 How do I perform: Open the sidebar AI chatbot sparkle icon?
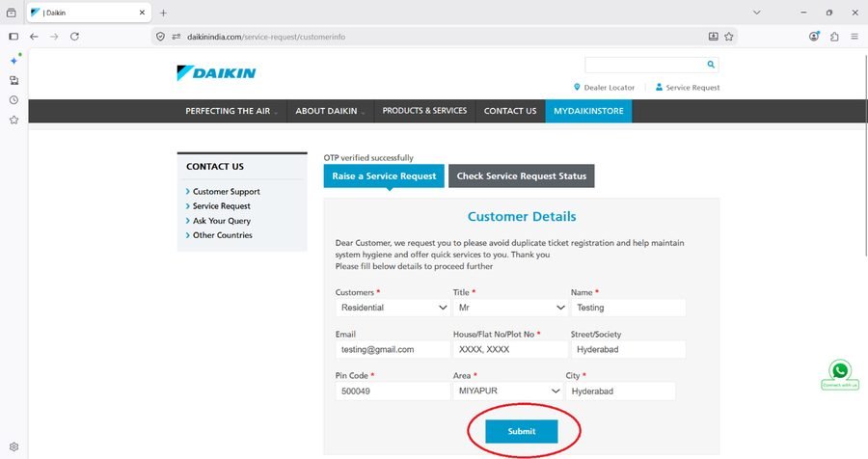(14, 61)
